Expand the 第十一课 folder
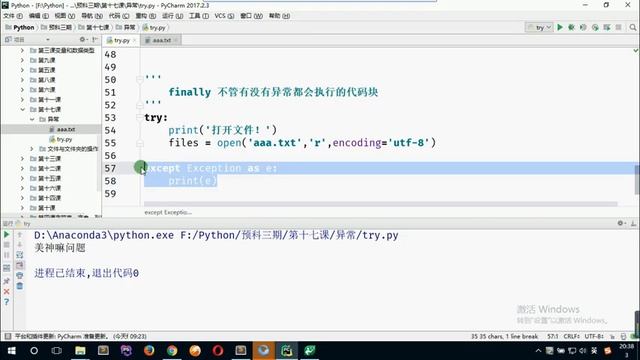This screenshot has height=360, width=640. click(x=22, y=99)
